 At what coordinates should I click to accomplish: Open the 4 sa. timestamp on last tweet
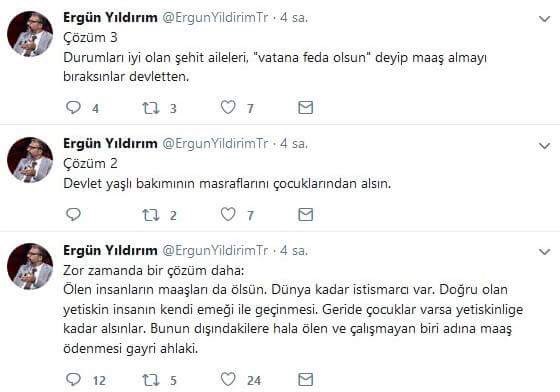pos(294,250)
